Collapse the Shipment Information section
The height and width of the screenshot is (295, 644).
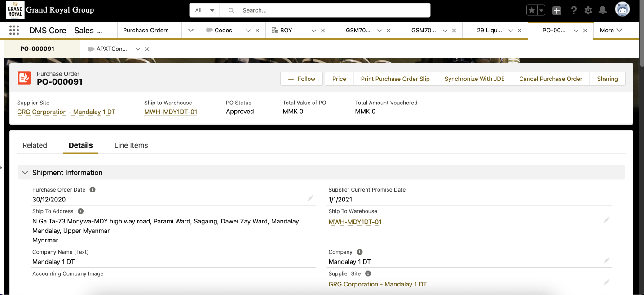[25, 173]
